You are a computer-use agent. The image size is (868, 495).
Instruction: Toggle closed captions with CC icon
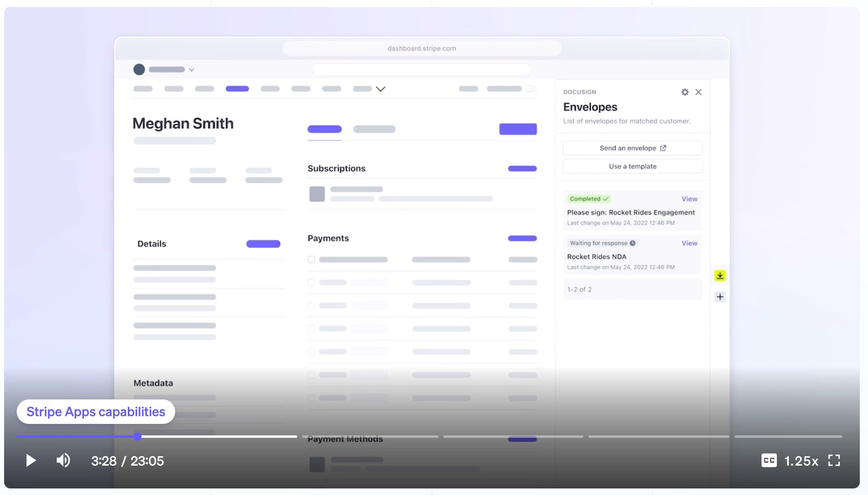click(769, 460)
